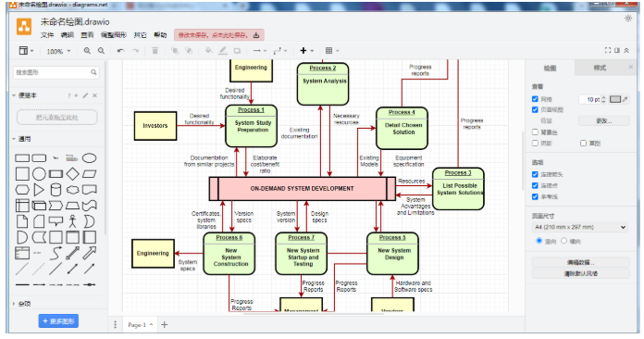Toggle the 网格 grid checkbox

535,99
